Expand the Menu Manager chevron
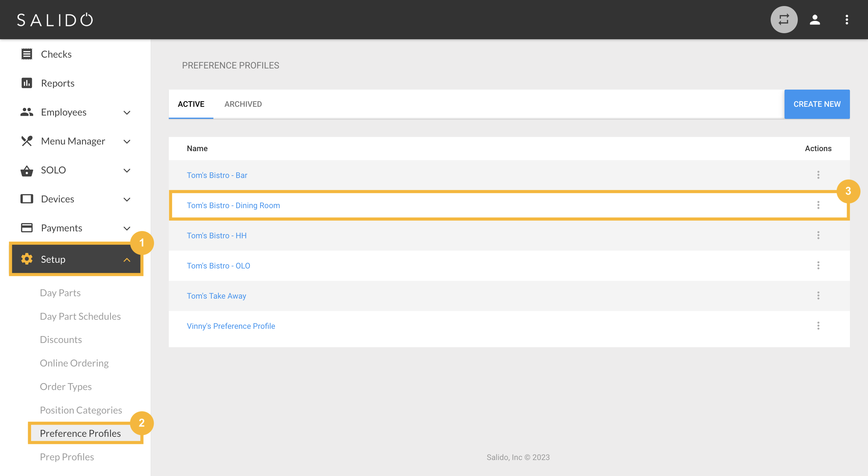868x476 pixels. [x=127, y=142]
